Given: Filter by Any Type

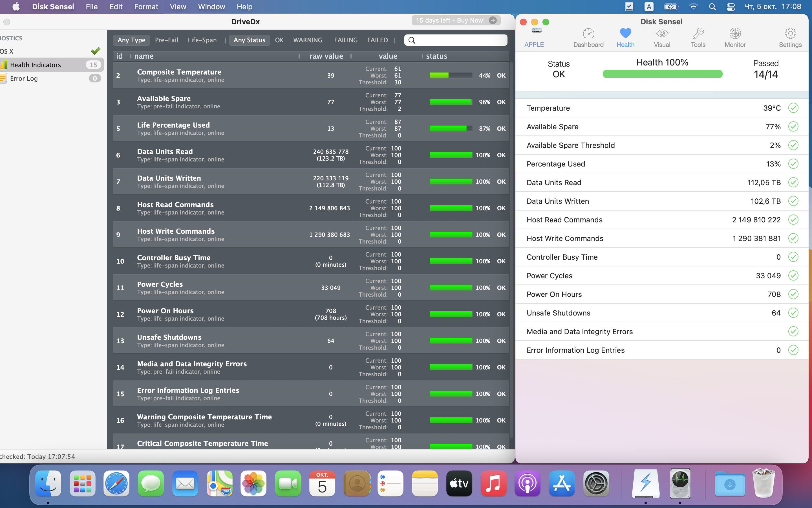Looking at the screenshot, I should [131, 40].
